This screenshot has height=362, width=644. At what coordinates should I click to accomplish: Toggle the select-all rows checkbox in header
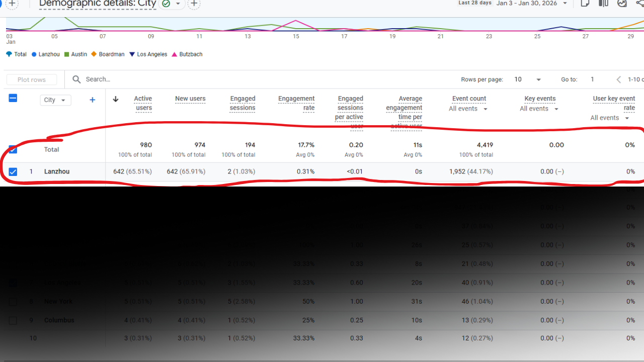coord(13,98)
